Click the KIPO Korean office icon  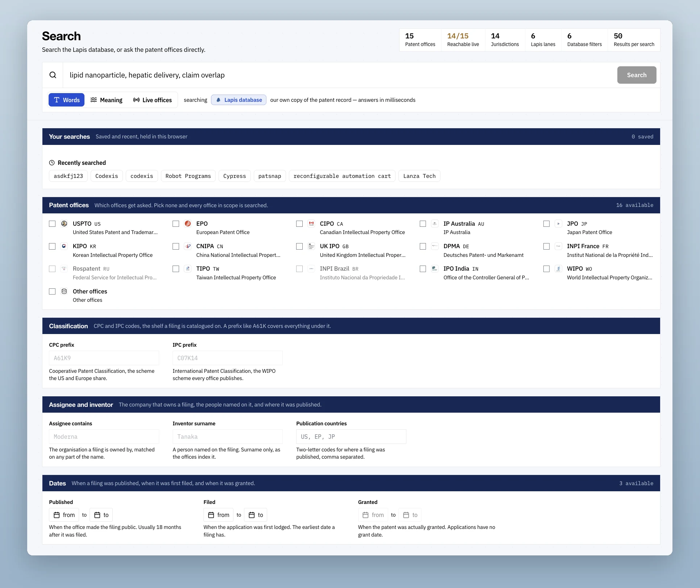64,246
